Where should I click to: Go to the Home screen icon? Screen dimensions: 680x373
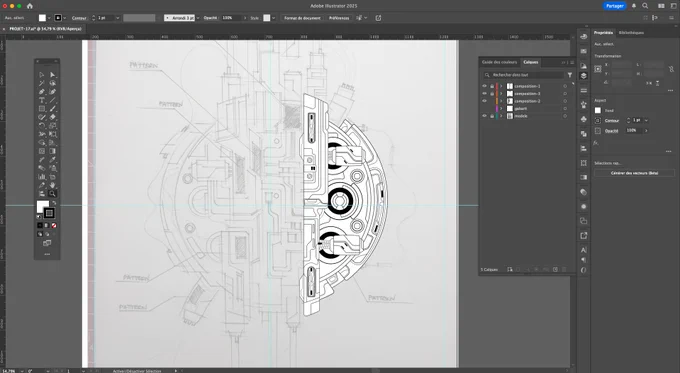(x=29, y=6)
